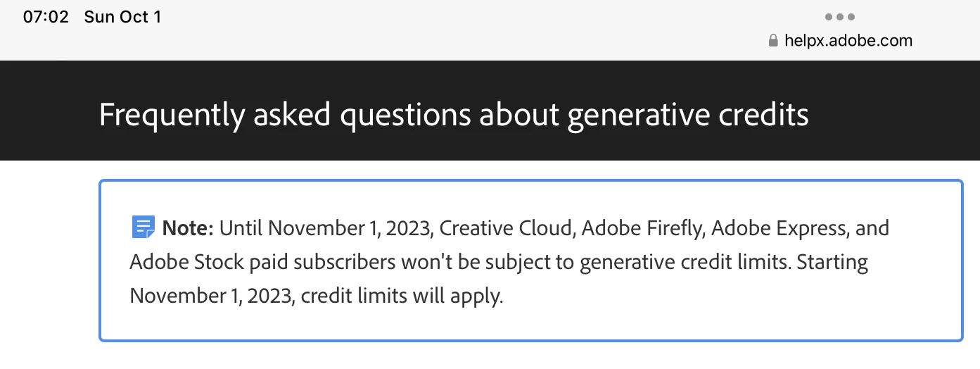The width and height of the screenshot is (980, 369).
Task: Click the padlock icon beside the URL
Action: click(774, 41)
